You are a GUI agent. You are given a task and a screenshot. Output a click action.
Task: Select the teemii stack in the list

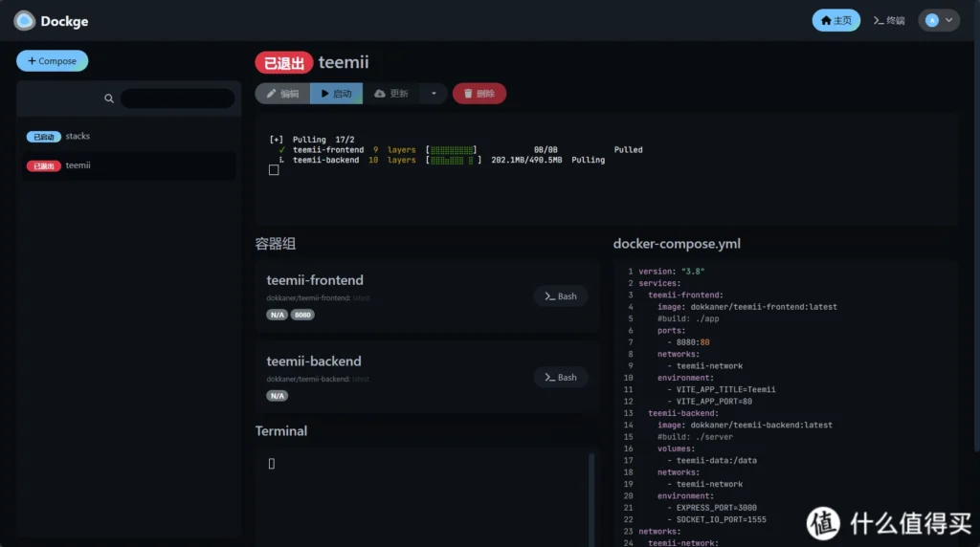coord(78,165)
